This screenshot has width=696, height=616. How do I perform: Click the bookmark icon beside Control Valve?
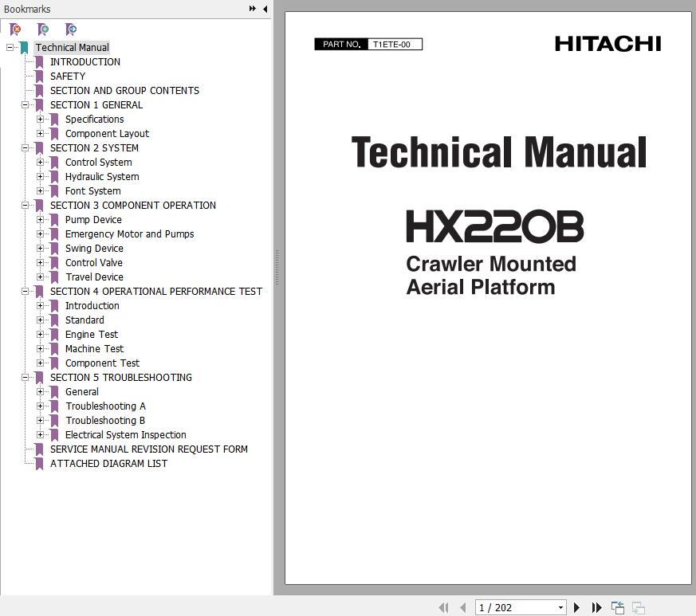[54, 263]
